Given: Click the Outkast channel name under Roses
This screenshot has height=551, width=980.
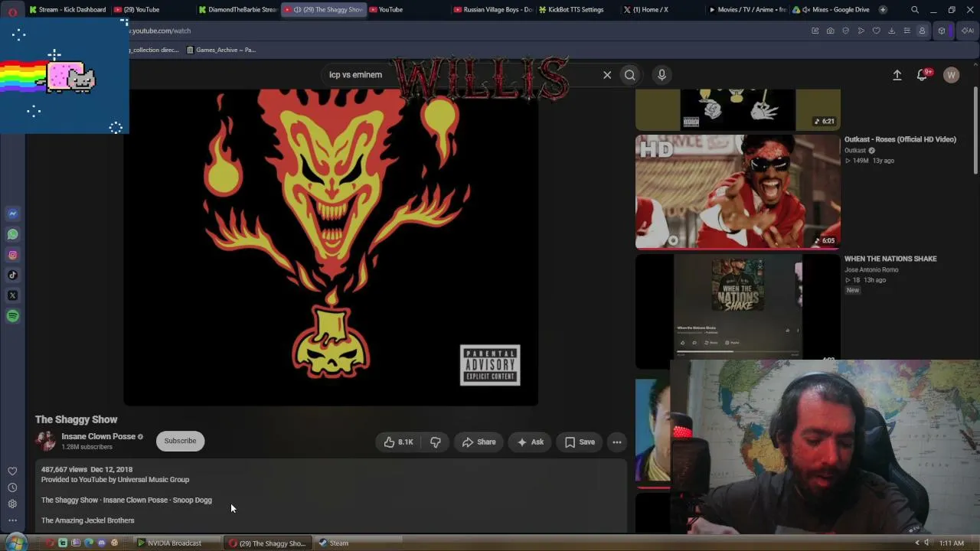Looking at the screenshot, I should point(855,151).
